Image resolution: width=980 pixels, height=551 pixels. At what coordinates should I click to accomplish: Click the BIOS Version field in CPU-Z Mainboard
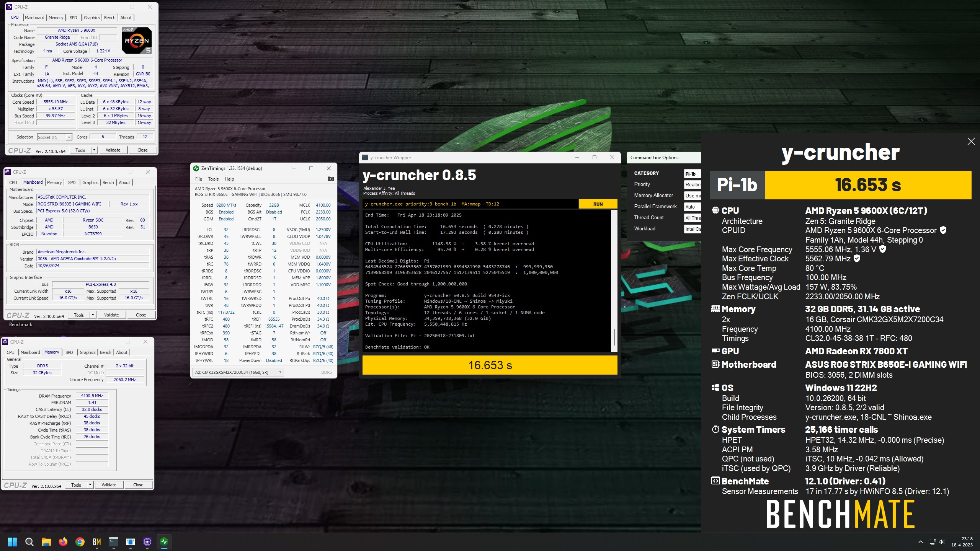coord(93,259)
